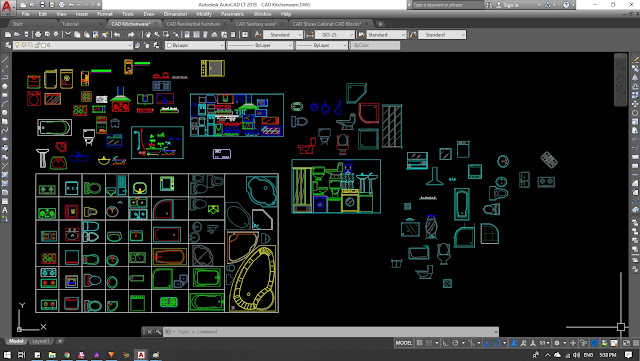
Task: Select the Circle draw tool
Action: pos(4,113)
